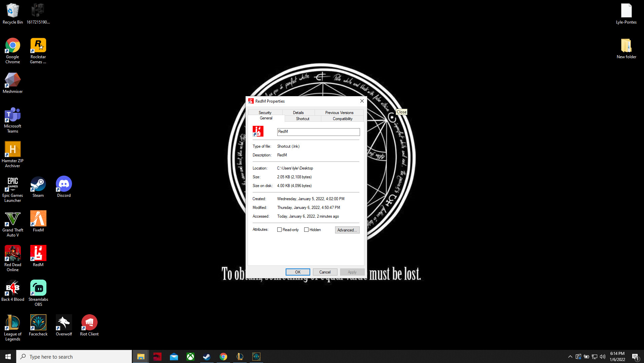Select the Streamlabs OBS desktop icon
644x363 pixels.
click(38, 293)
